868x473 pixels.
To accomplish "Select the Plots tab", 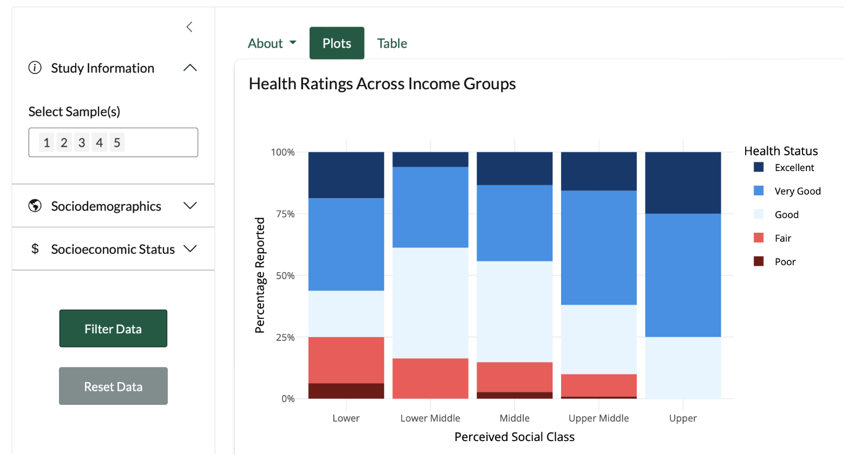I will (337, 43).
